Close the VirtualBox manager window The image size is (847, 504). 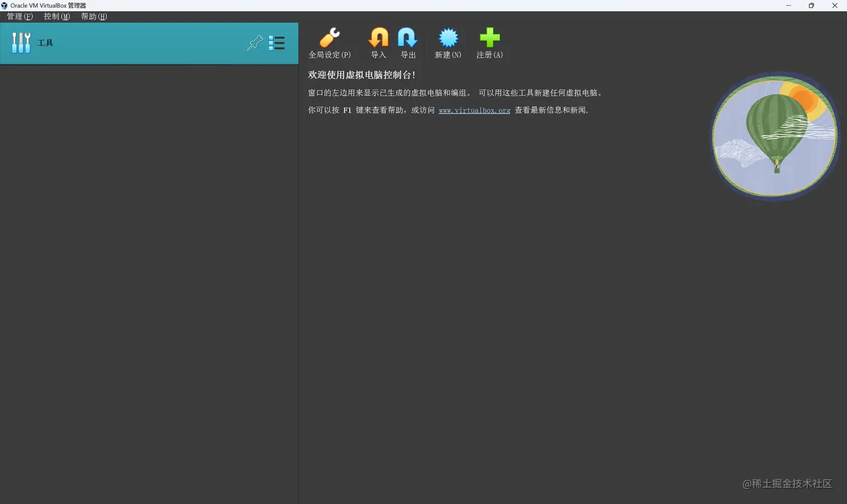(835, 6)
